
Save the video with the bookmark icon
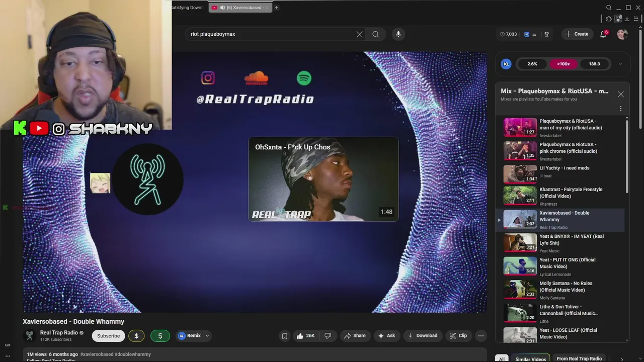click(284, 336)
